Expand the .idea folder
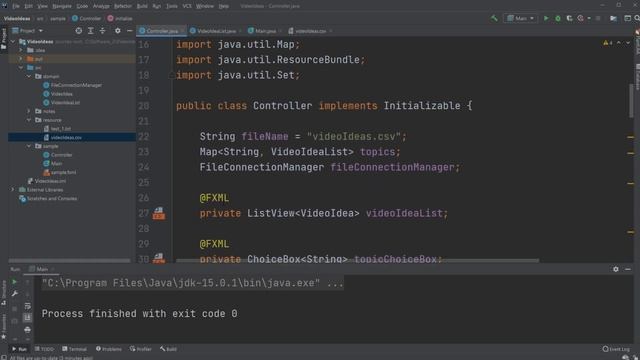This screenshot has height=360, width=640. pos(21,50)
